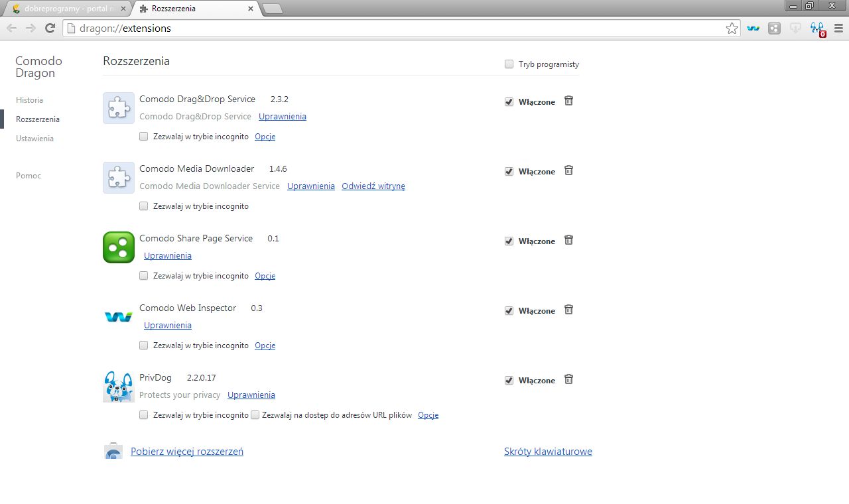Trash the Comodo Share Page Service extension
The image size is (849, 504).
click(x=568, y=240)
